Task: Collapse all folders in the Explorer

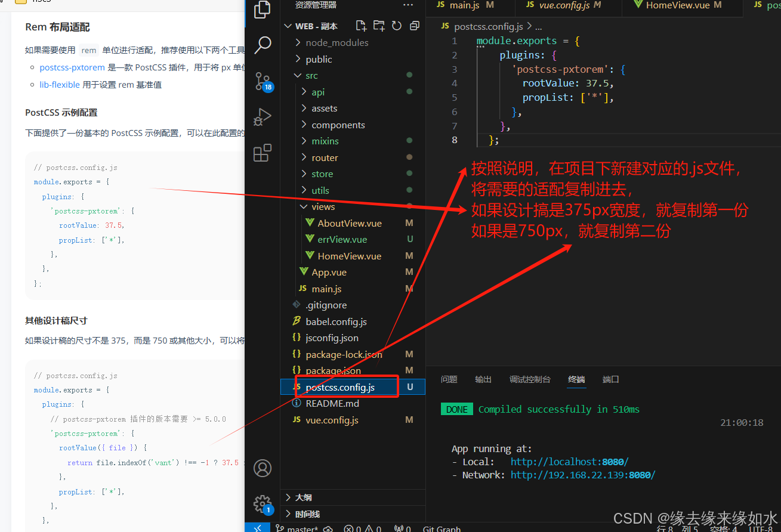Action: (414, 26)
